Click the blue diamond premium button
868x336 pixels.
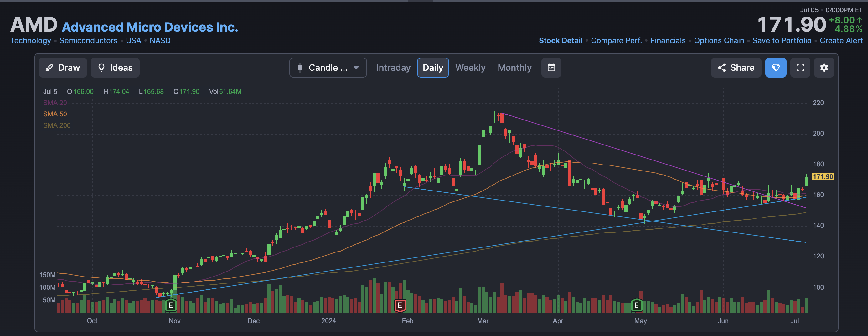coord(776,68)
